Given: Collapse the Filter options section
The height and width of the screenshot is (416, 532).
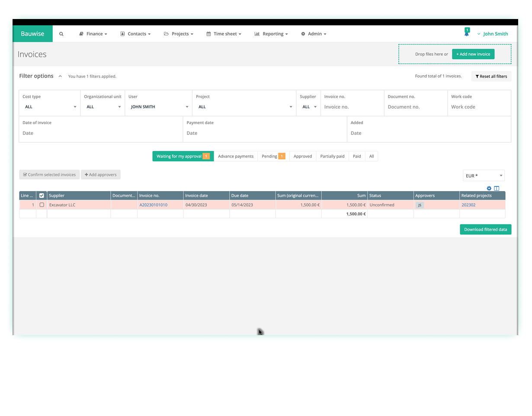Looking at the screenshot, I should pos(60,76).
